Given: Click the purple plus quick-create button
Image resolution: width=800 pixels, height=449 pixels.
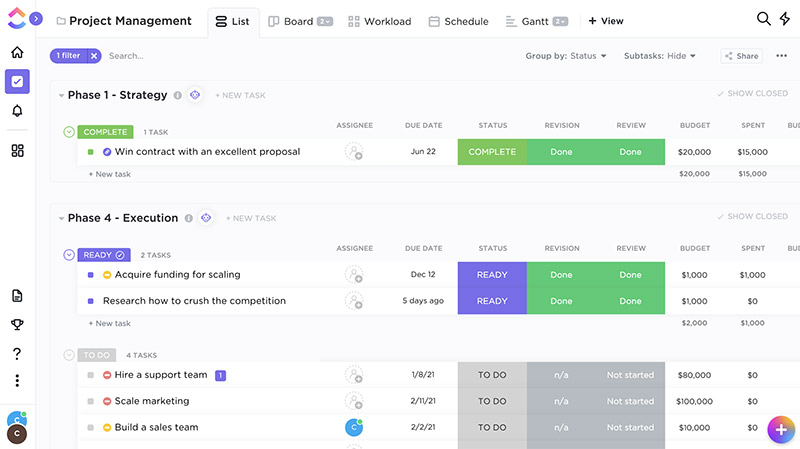Looking at the screenshot, I should 780,429.
